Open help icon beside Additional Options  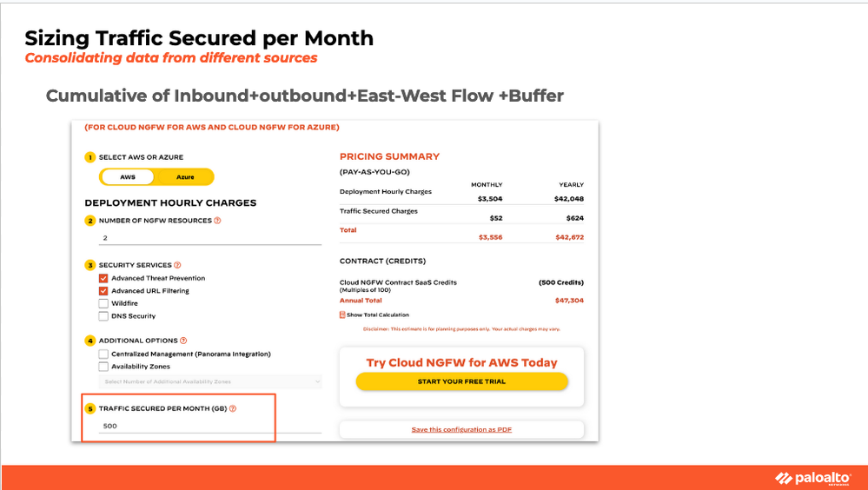[183, 341]
